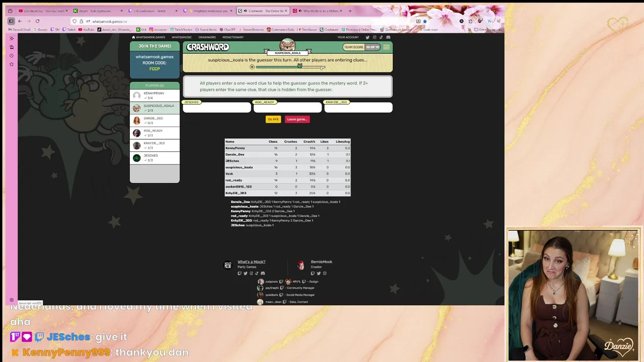
Task: Open the browser sidebar history icon
Action: pyautogui.click(x=12, y=56)
